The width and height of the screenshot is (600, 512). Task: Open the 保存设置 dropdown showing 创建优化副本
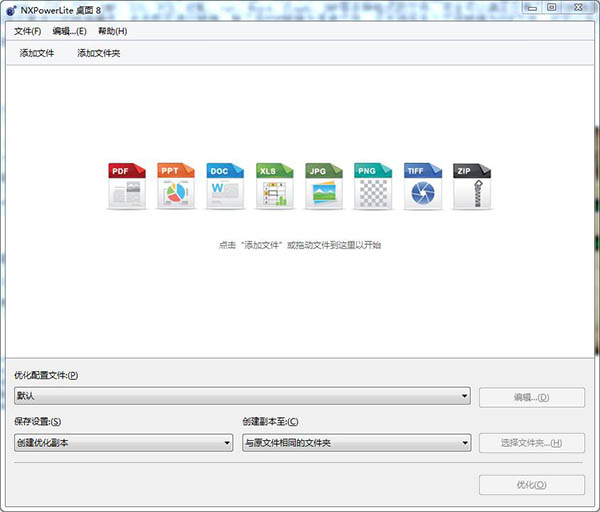(x=123, y=443)
